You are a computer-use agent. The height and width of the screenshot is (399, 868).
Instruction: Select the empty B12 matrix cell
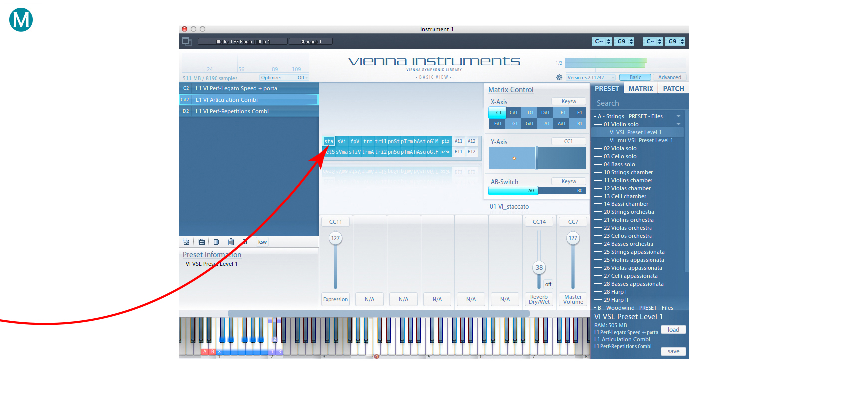tap(471, 152)
